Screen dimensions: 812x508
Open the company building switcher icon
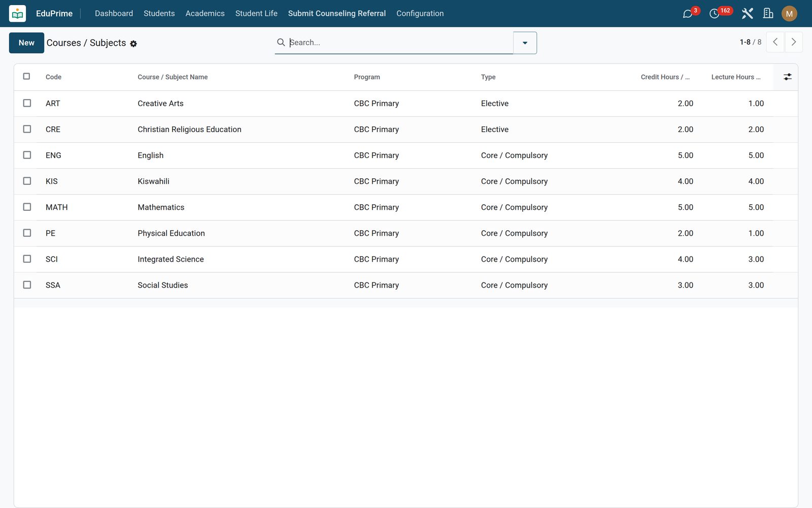(x=768, y=14)
